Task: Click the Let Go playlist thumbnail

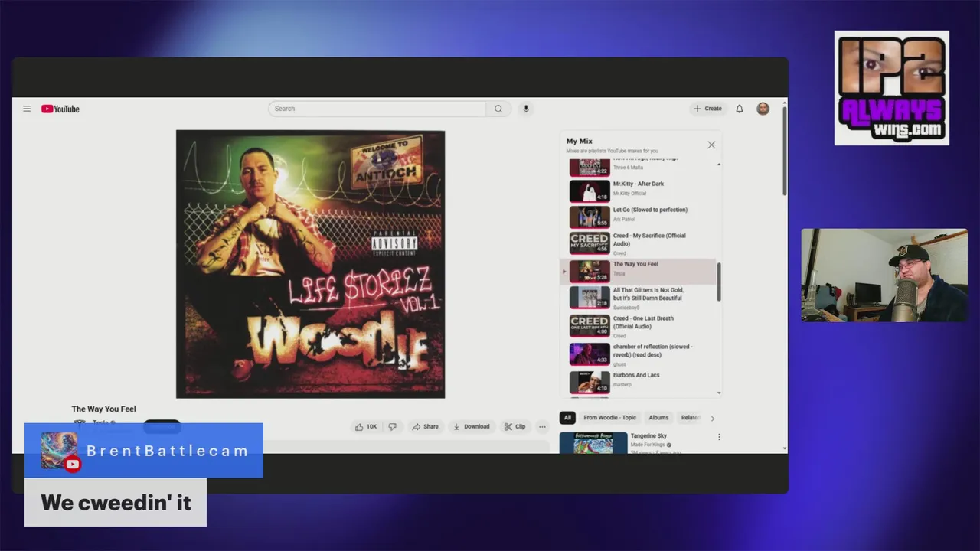Action: (x=590, y=217)
